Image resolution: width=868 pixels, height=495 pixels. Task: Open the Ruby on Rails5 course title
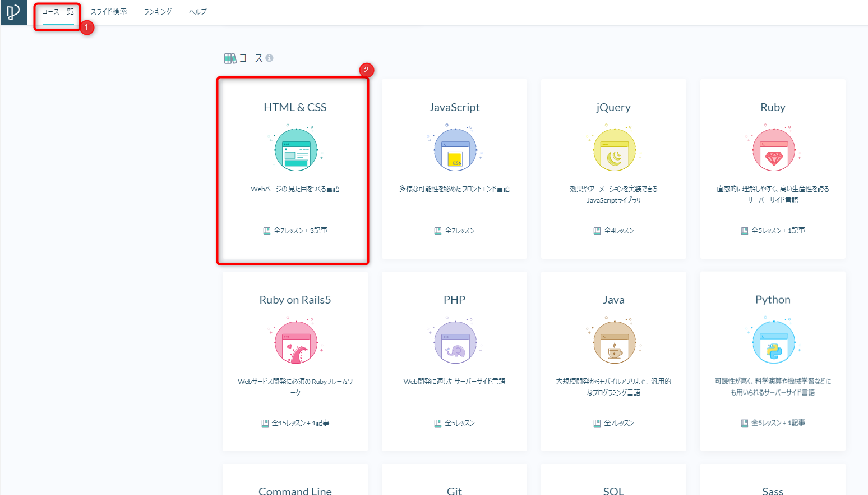click(296, 300)
